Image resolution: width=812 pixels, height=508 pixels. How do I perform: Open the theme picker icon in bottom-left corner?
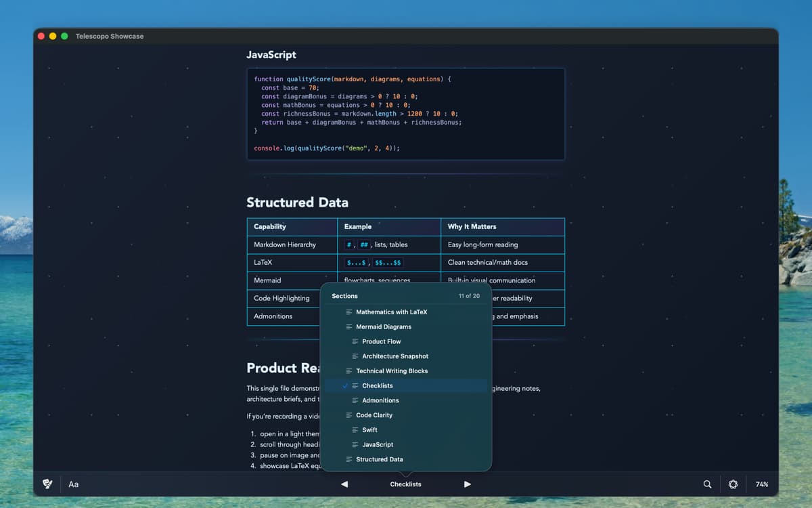[x=47, y=484]
